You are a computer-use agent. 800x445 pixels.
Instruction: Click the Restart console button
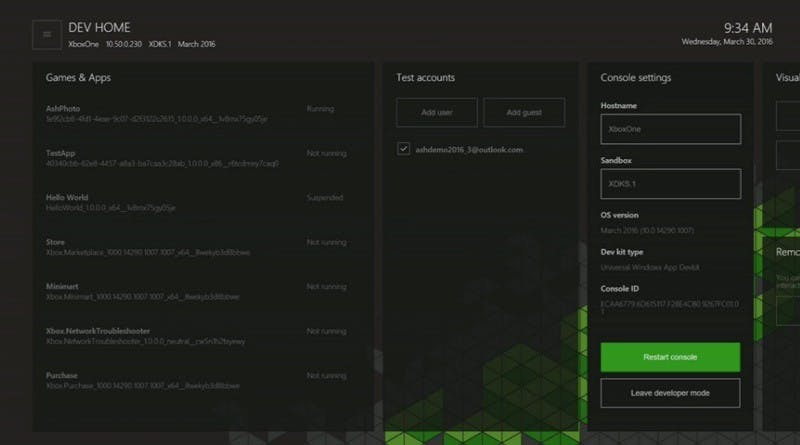pyautogui.click(x=670, y=357)
